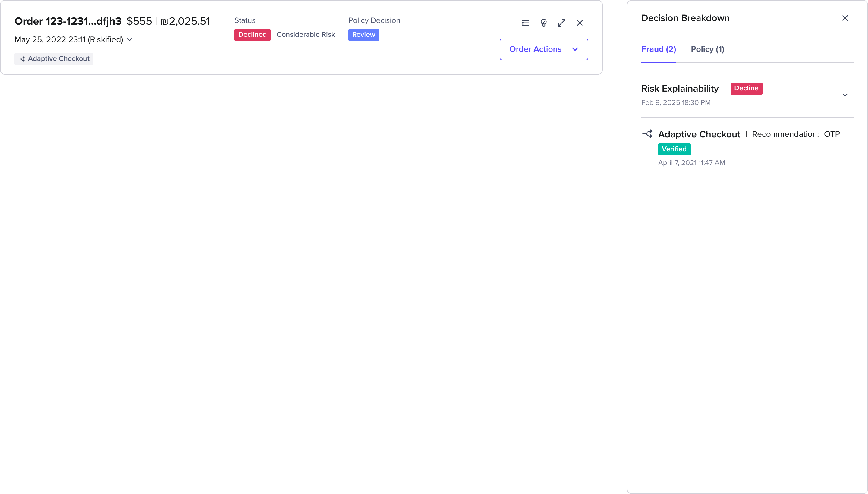Open the Order Actions dropdown
The width and height of the screenshot is (868, 494).
(544, 49)
